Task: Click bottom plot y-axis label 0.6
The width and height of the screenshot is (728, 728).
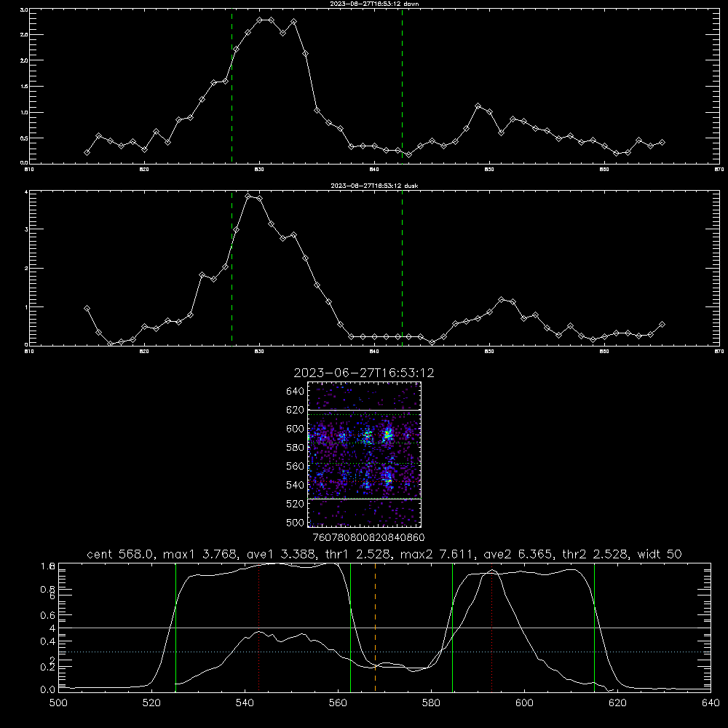Action: click(x=48, y=615)
